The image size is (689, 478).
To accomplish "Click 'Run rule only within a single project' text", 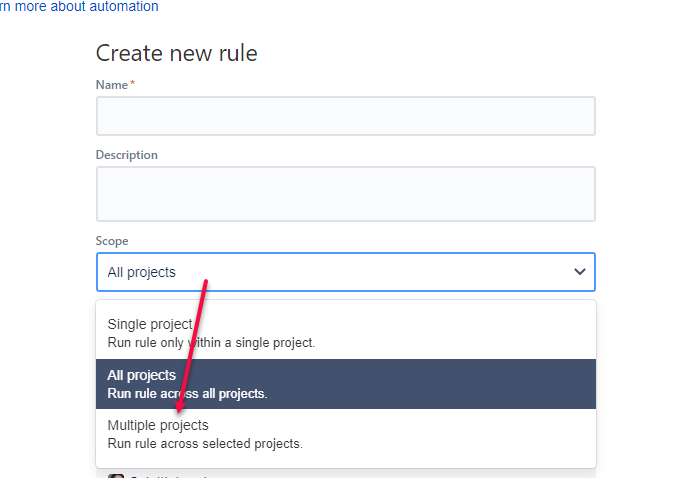I will [x=211, y=343].
